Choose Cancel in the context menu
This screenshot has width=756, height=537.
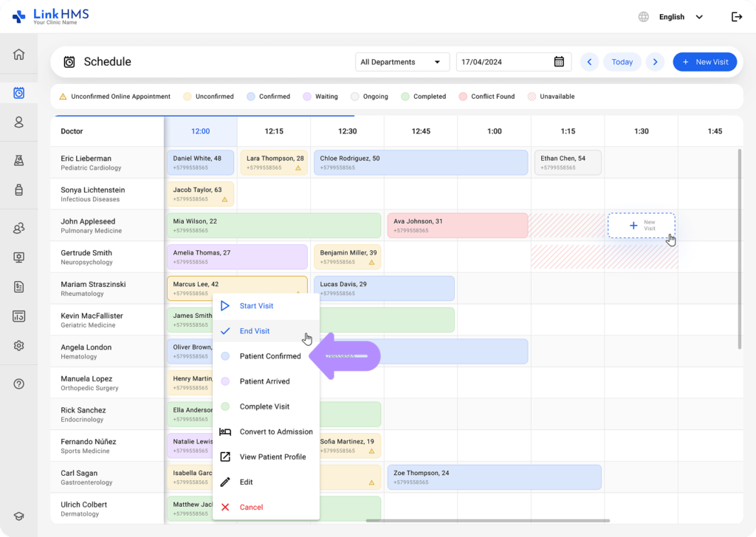266,507
